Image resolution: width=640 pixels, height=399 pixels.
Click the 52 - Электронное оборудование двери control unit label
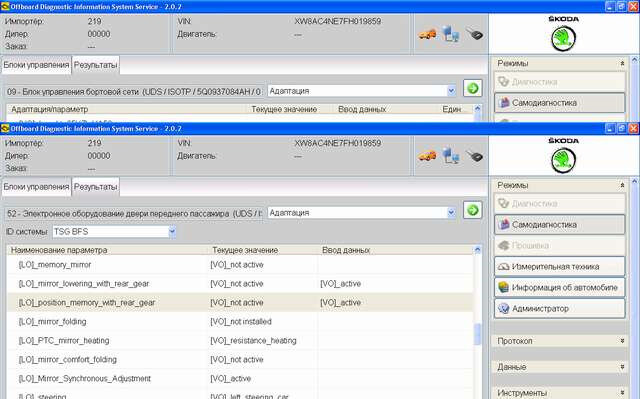pyautogui.click(x=134, y=213)
